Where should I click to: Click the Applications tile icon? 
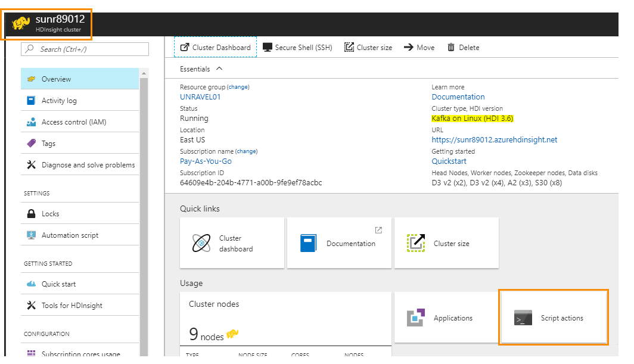416,318
